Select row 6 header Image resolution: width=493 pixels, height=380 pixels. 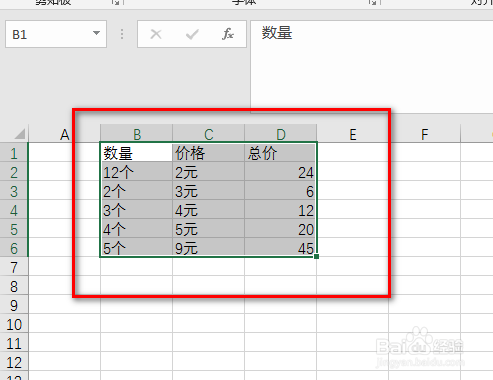coord(14,247)
